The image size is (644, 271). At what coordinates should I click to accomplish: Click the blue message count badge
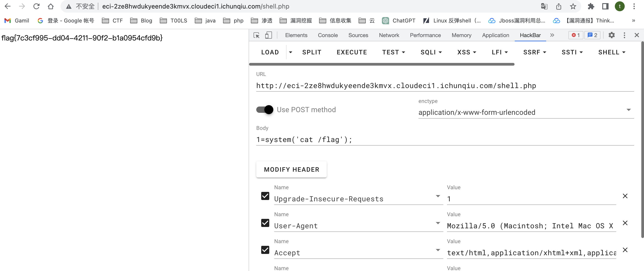[x=592, y=35]
